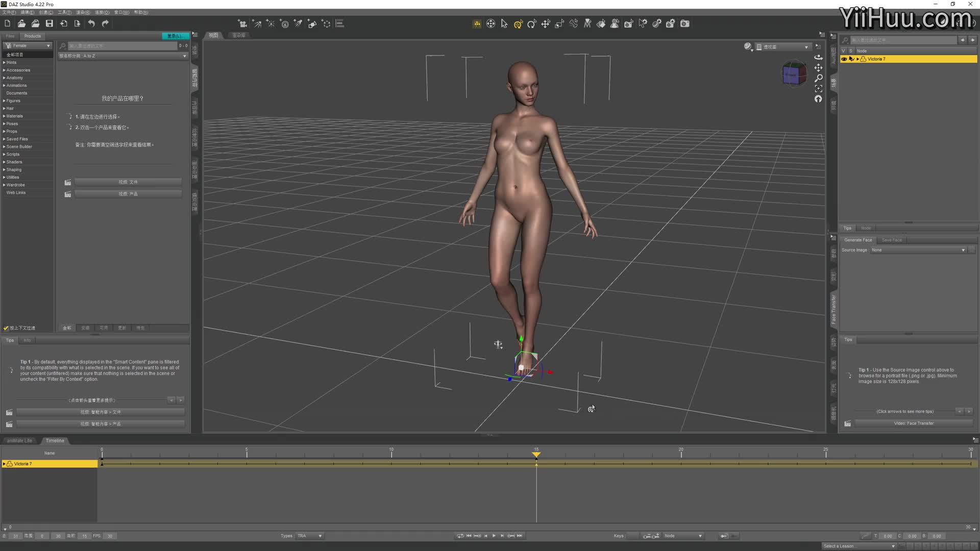Viewport: 980px width, 551px height.
Task: Activate the Translate tool
Action: [546, 24]
